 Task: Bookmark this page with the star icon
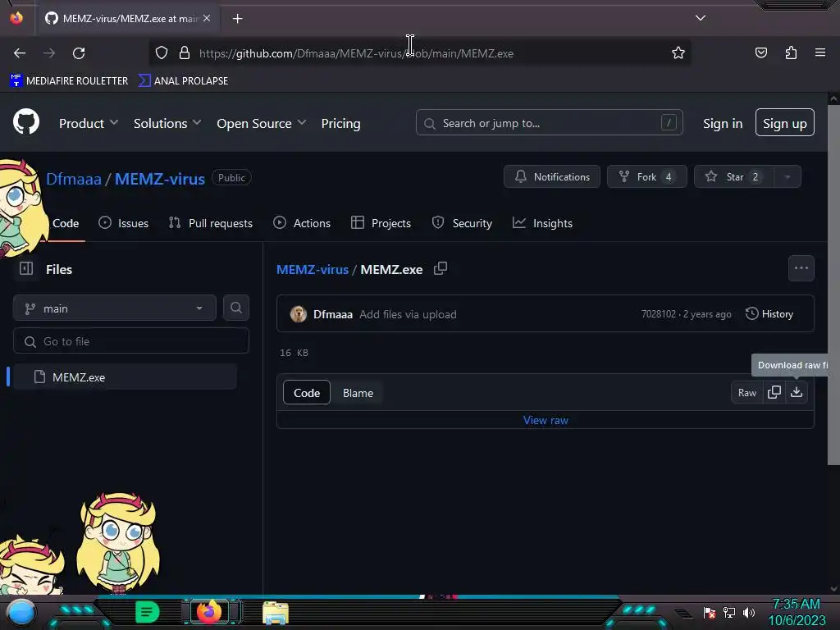pos(678,53)
